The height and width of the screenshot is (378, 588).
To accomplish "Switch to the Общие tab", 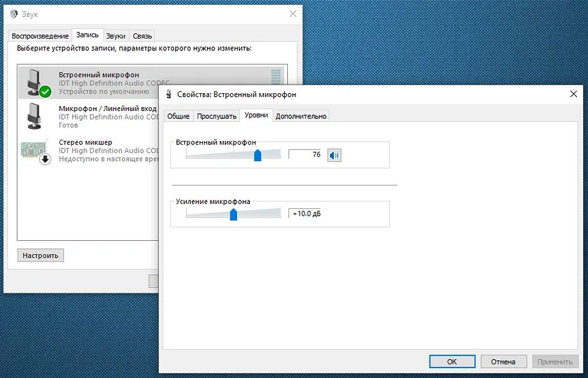I will [178, 116].
